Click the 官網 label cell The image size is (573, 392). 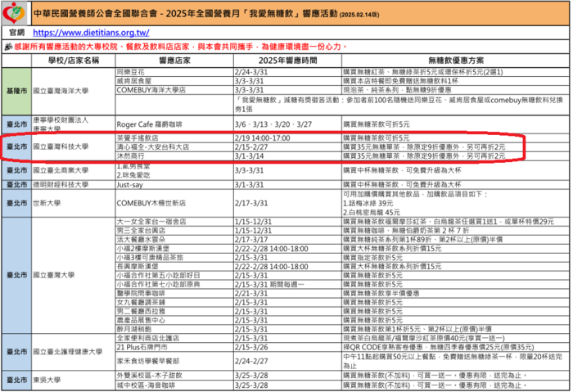[x=16, y=33]
